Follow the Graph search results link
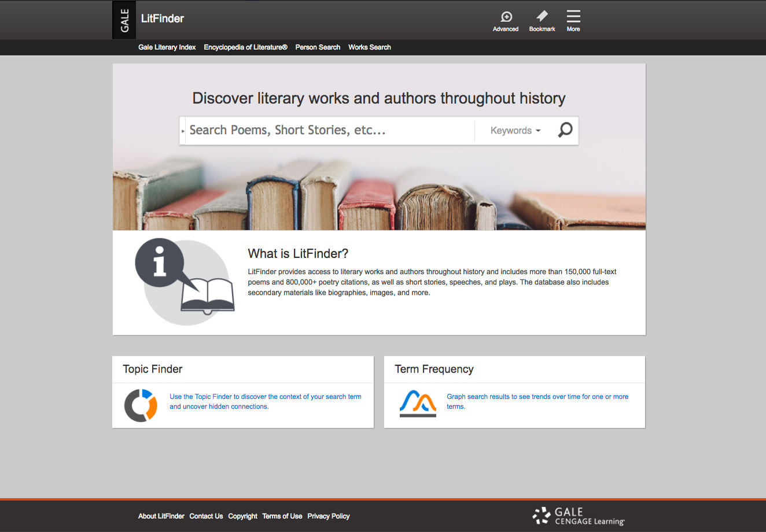This screenshot has height=532, width=766. (537, 401)
